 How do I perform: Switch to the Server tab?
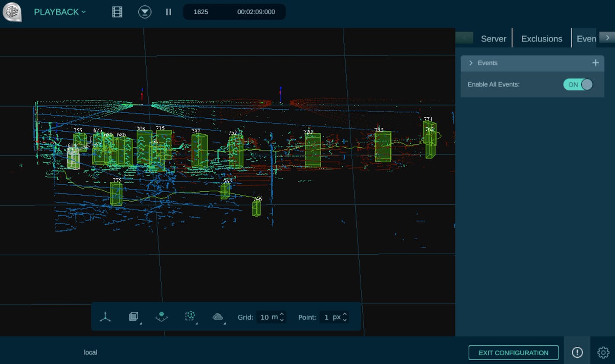pos(493,39)
